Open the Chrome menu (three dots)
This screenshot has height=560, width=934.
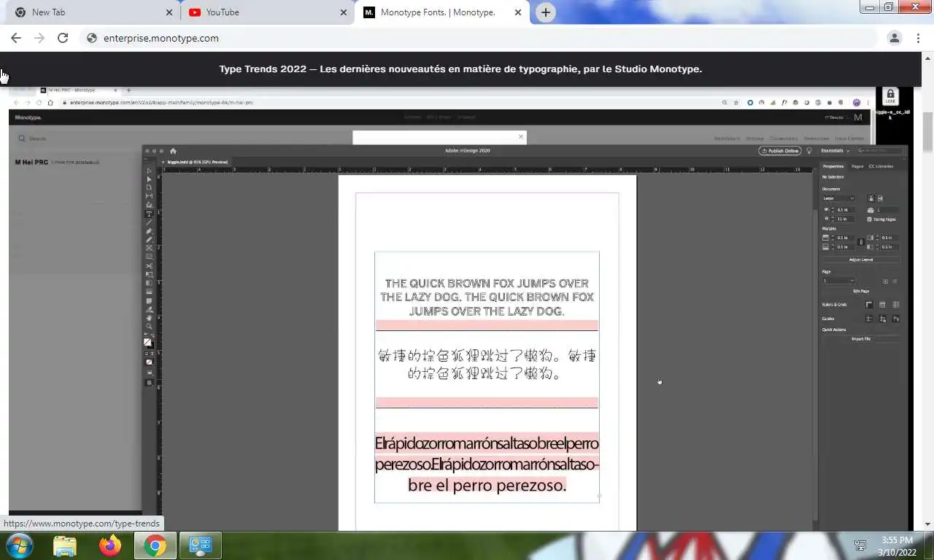918,38
